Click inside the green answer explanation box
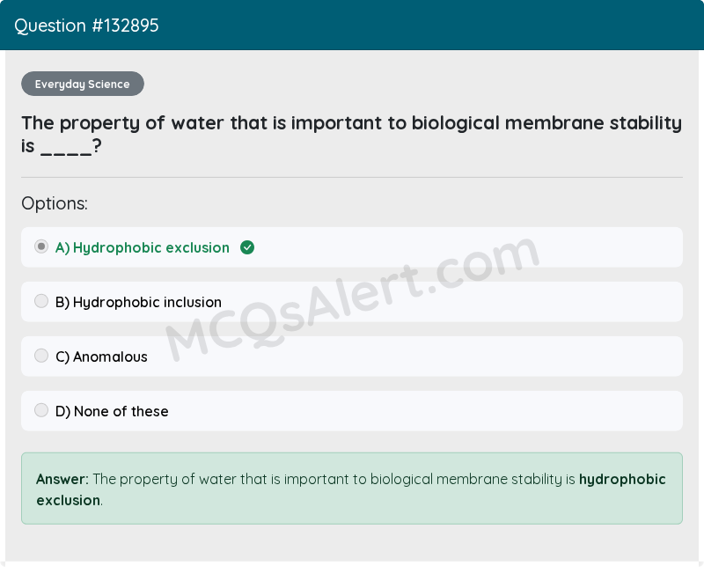Screen dimensions: 704x588 (x=352, y=489)
